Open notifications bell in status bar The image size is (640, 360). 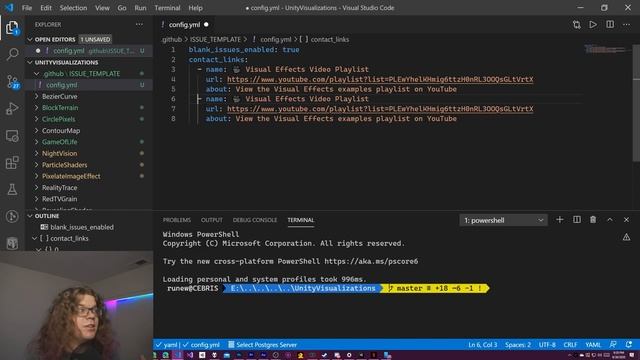[629, 344]
